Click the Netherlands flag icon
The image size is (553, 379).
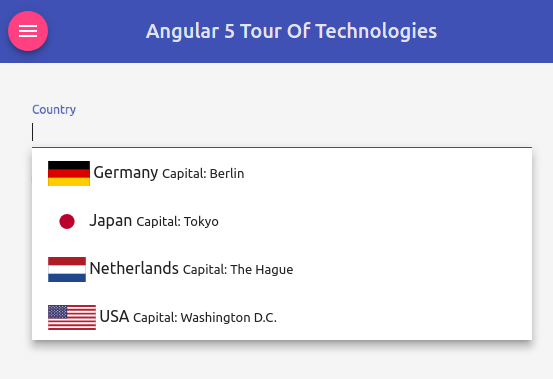click(x=67, y=269)
